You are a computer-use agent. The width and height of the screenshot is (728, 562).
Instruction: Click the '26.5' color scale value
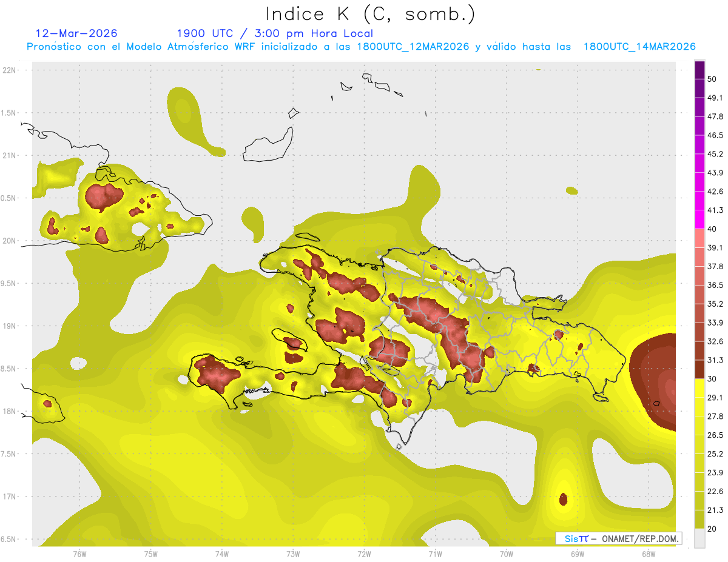(x=715, y=435)
